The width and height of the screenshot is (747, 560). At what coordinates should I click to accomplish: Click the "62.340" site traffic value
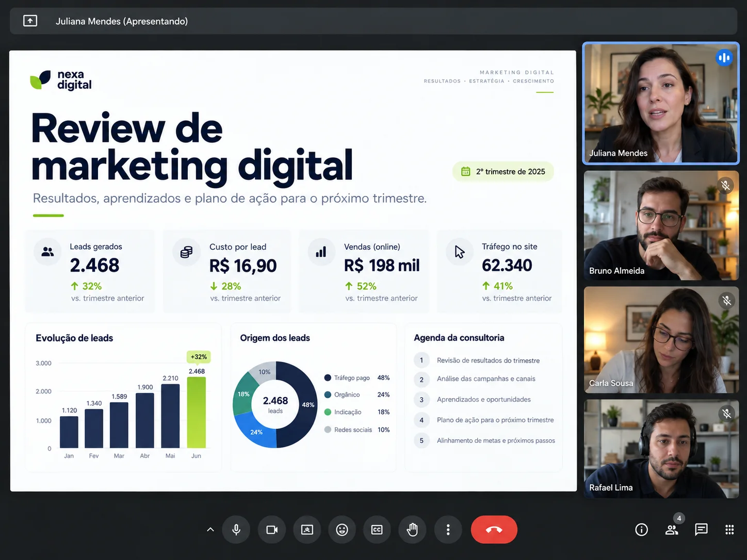(507, 265)
